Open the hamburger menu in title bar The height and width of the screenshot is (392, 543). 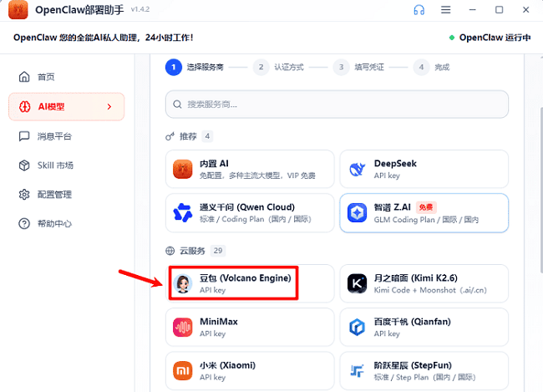pos(446,10)
